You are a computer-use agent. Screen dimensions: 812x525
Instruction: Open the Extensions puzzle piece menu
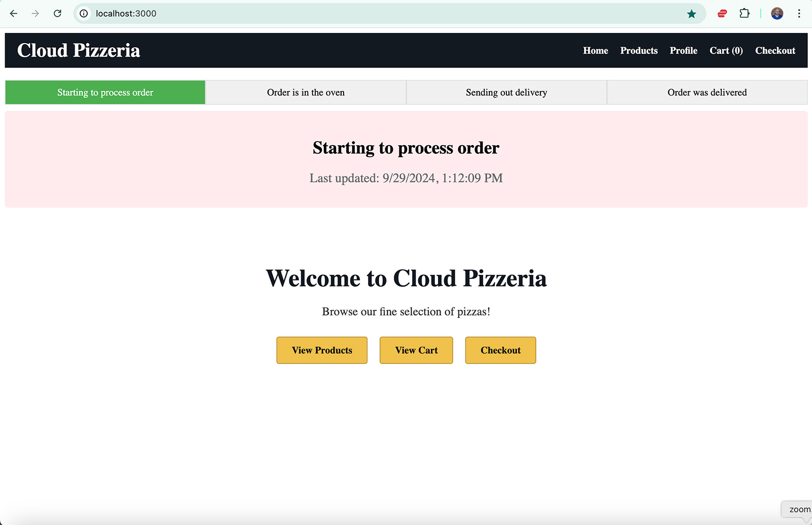click(x=744, y=14)
